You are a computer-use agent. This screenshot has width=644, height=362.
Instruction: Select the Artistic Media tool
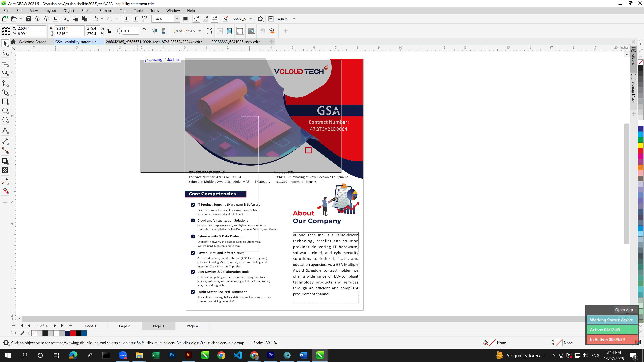point(5,92)
